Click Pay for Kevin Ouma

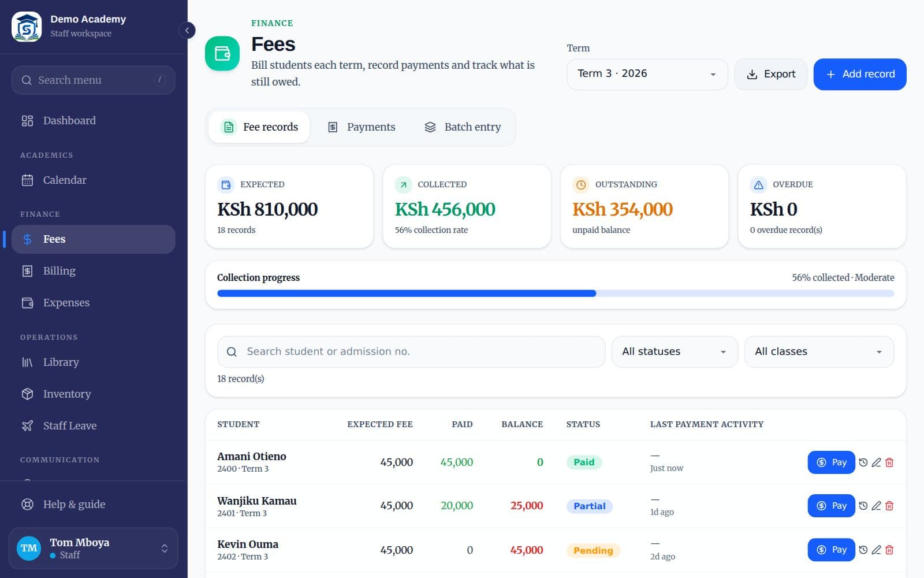point(831,550)
